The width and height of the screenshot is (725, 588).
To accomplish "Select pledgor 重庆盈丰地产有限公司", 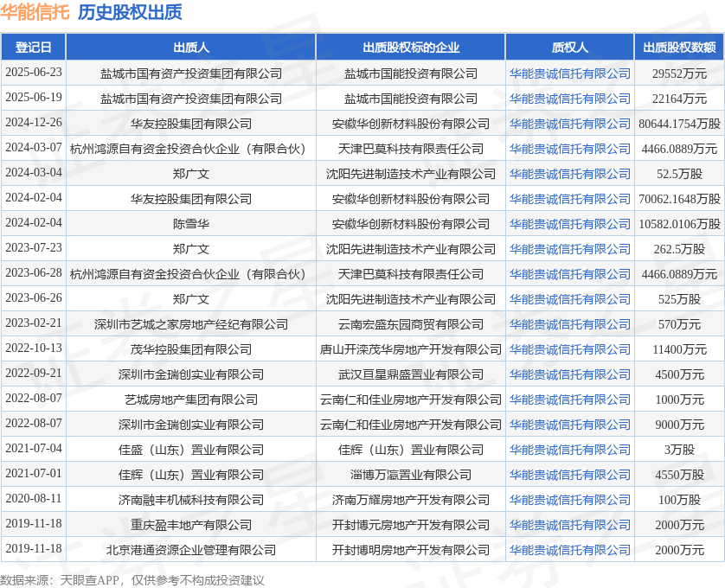I will point(191,525).
